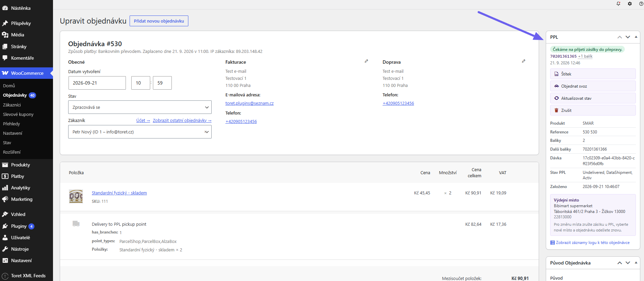
Task: Click the product thumbnail image
Action: [x=76, y=196]
